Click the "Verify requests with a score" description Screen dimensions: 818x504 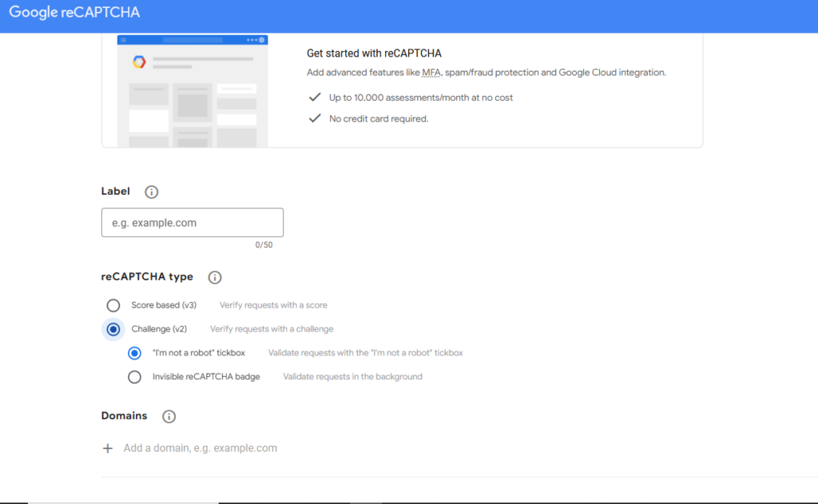273,305
